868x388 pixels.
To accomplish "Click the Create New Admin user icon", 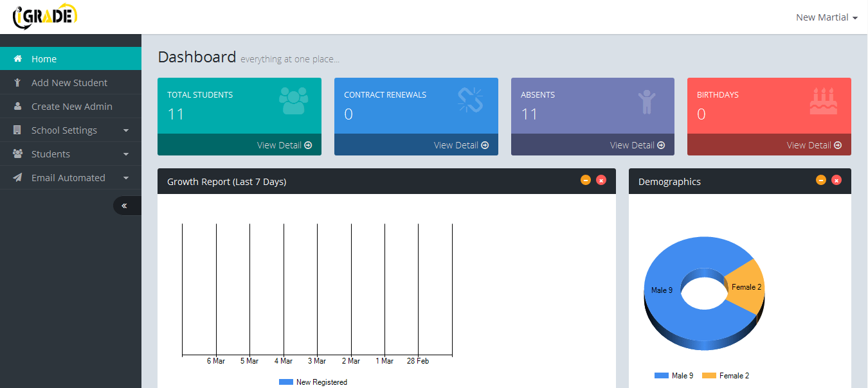I will click(x=18, y=106).
